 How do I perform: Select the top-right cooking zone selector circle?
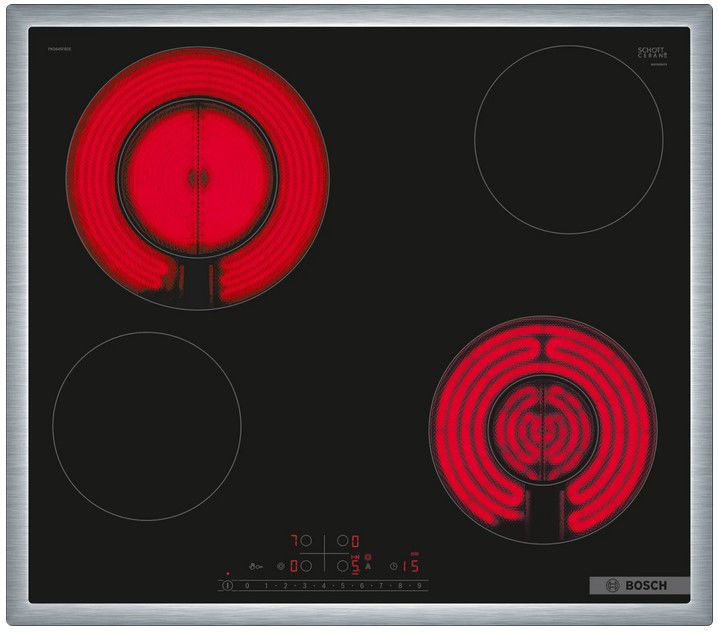(x=342, y=541)
